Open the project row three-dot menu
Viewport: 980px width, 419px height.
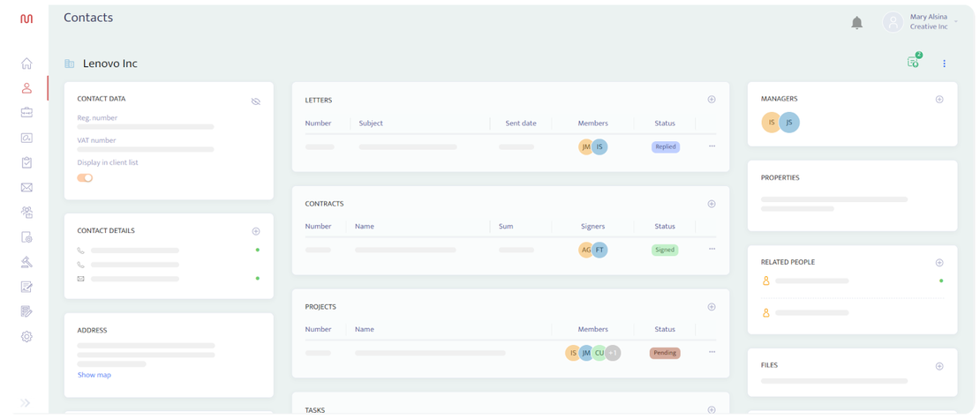712,352
